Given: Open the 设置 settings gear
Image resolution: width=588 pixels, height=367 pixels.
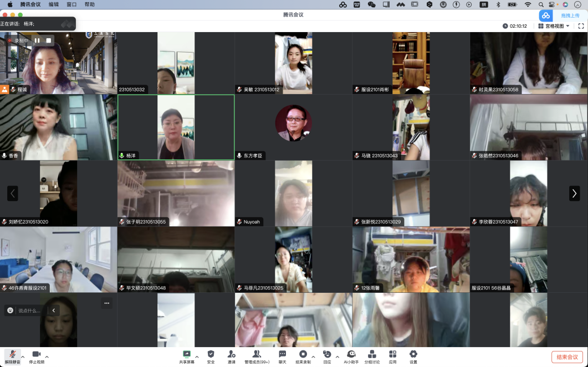Looking at the screenshot, I should pos(413,354).
